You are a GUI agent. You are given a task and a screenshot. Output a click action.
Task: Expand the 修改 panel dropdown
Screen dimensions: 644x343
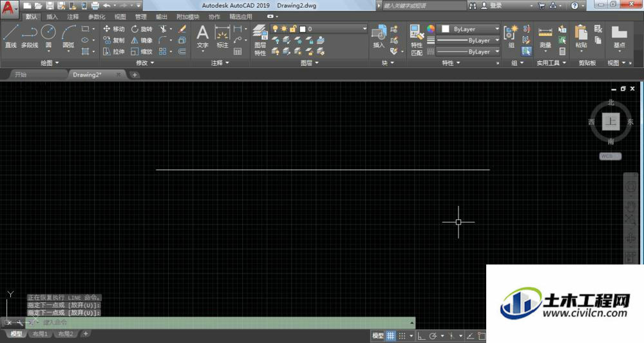coord(145,63)
